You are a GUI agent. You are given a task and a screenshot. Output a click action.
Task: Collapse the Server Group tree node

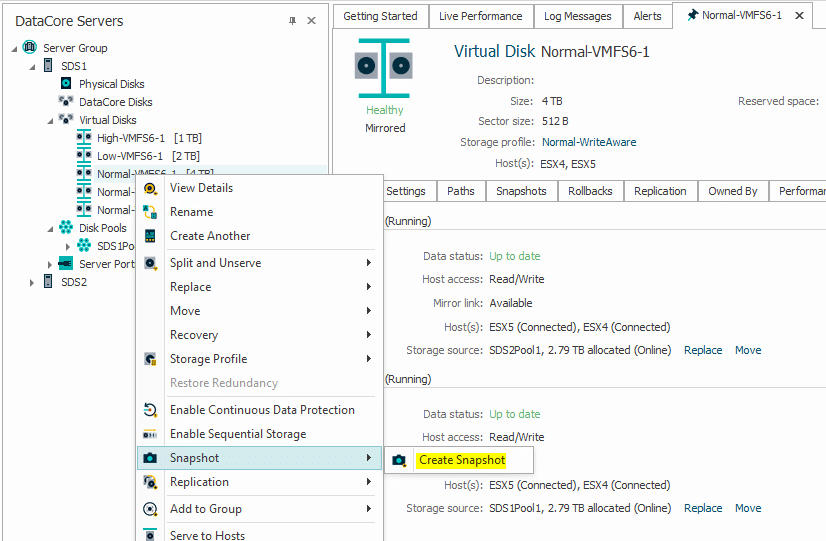point(14,49)
